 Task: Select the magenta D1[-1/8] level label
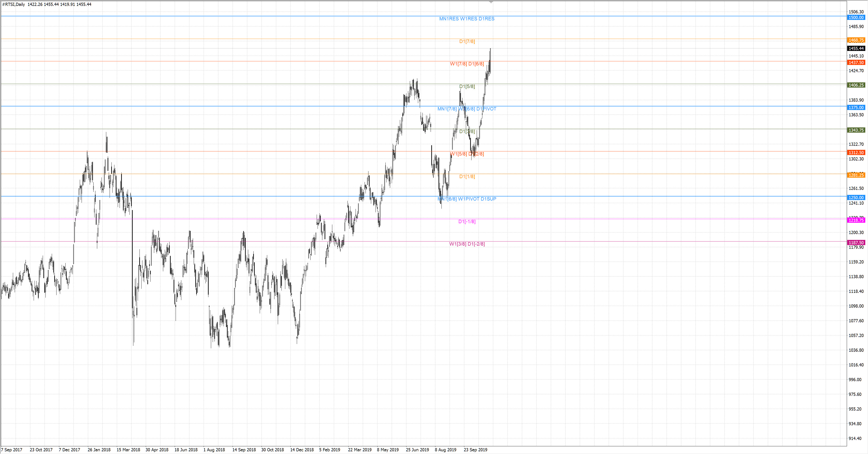[x=467, y=222]
